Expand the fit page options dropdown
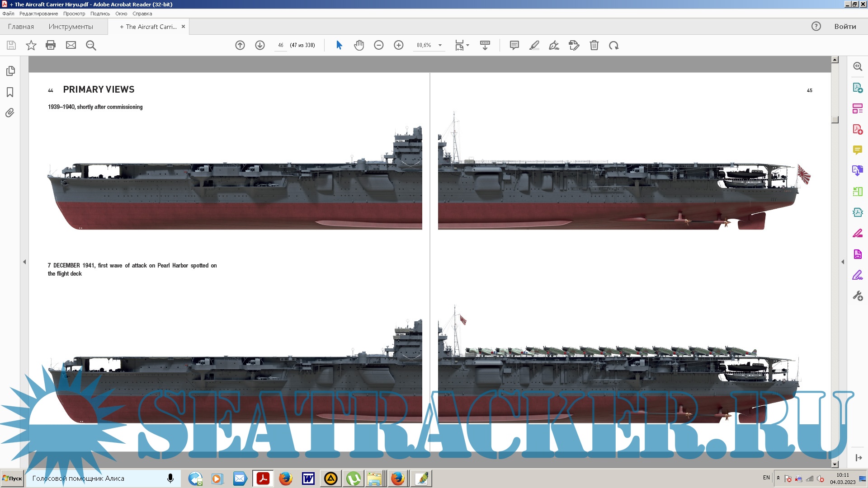The image size is (868, 488). tap(467, 45)
